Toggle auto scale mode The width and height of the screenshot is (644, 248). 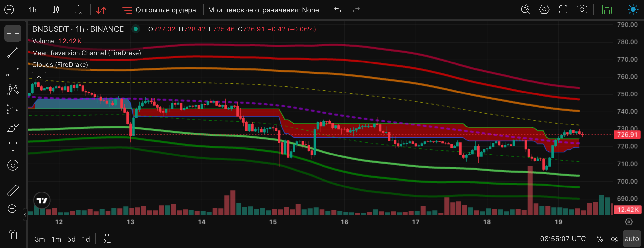click(632, 239)
